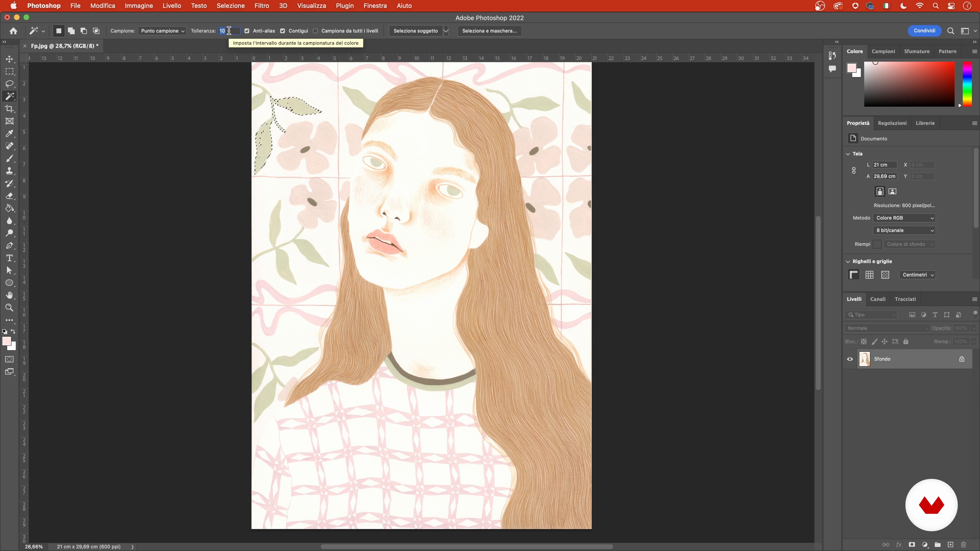
Task: Select the Eyedropper tool
Action: coord(9,133)
